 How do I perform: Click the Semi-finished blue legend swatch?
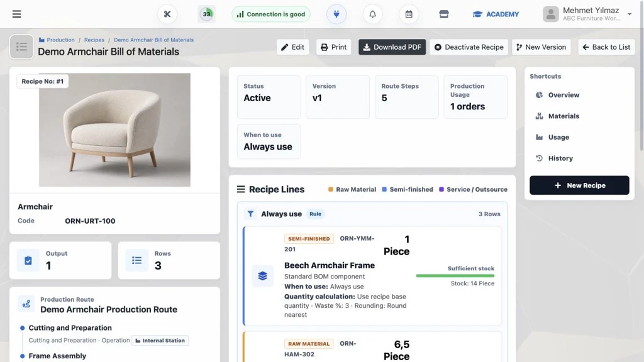click(384, 189)
